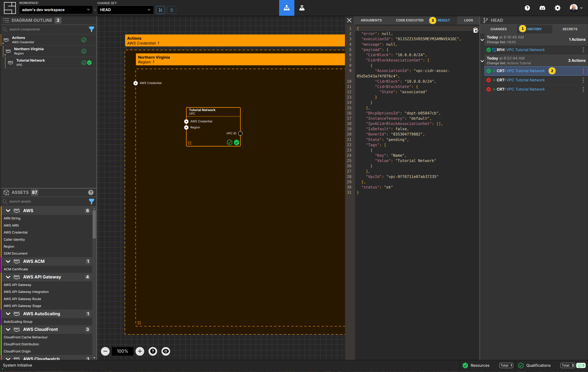Switch to the Result tab

pos(443,20)
